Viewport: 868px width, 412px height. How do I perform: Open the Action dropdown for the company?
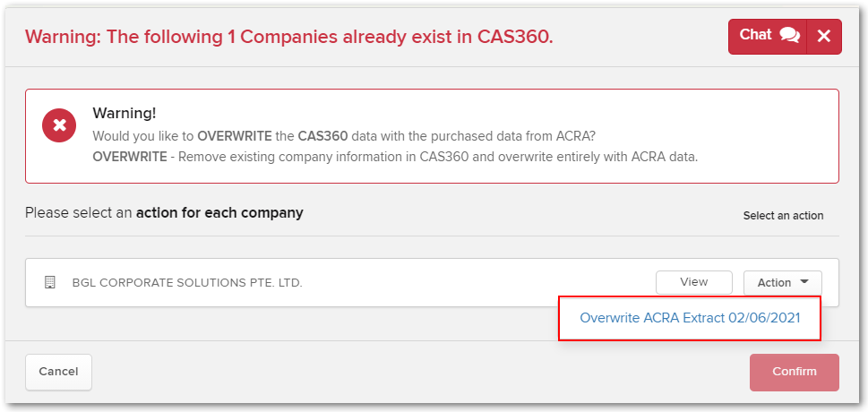783,282
